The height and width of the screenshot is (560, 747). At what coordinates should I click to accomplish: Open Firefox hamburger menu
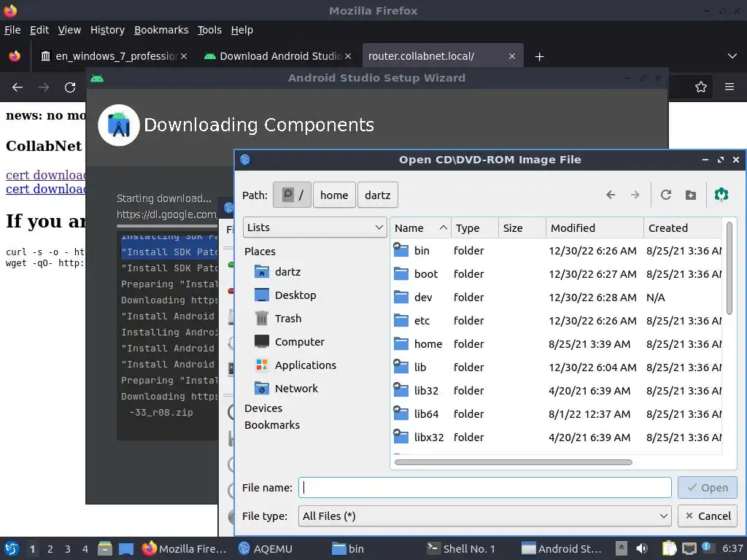click(729, 87)
